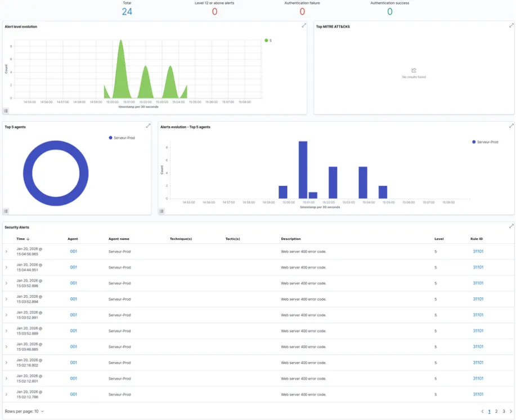Switch to page 3 of alerts
The height and width of the screenshot is (420, 516).
tap(504, 412)
